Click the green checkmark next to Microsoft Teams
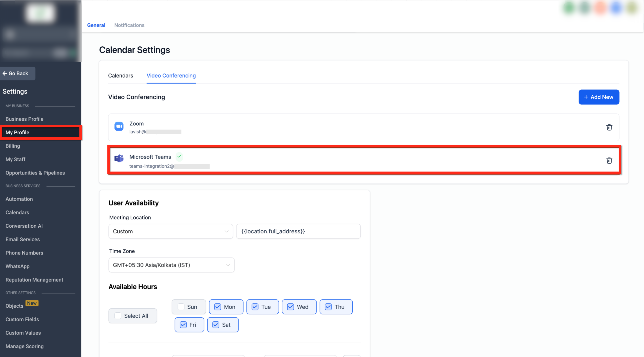Viewport: 644px width, 357px height. click(x=179, y=156)
